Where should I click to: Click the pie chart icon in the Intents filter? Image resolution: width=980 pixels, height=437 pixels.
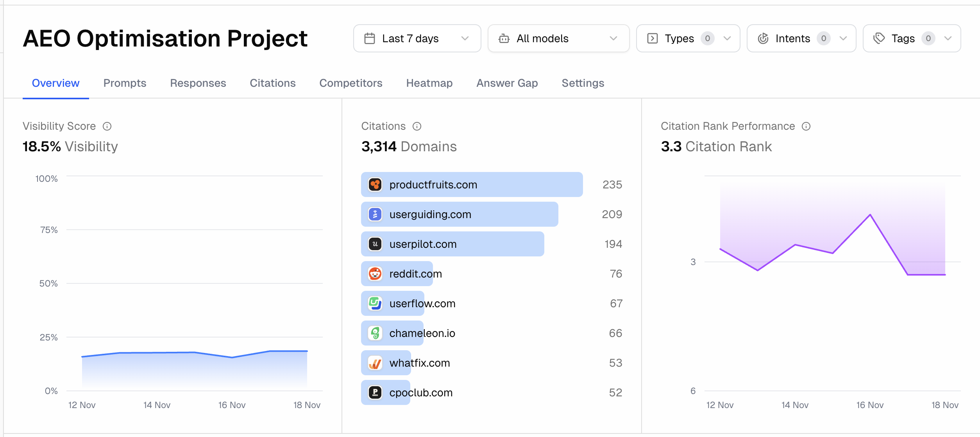coord(764,38)
